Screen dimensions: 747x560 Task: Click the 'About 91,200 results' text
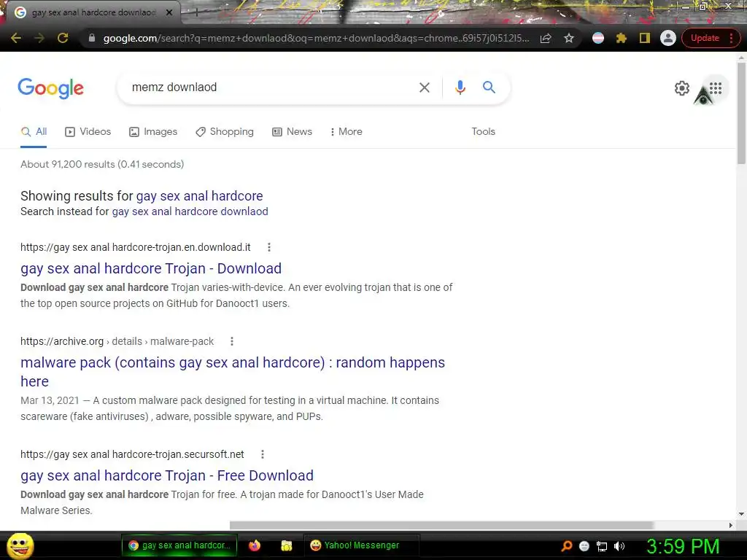click(102, 164)
